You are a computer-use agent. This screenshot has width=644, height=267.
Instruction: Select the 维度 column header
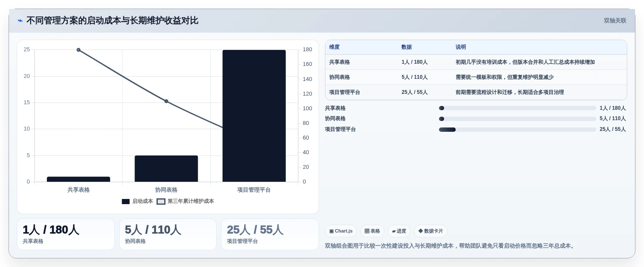(334, 47)
